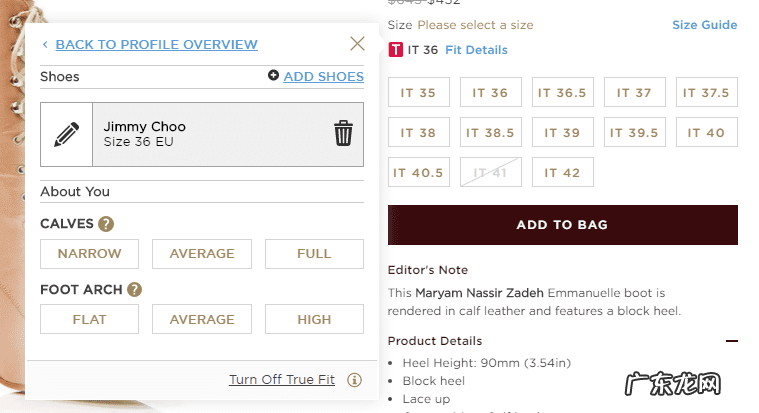Click the red True Fit T logo
The image size is (759, 413).
point(396,50)
